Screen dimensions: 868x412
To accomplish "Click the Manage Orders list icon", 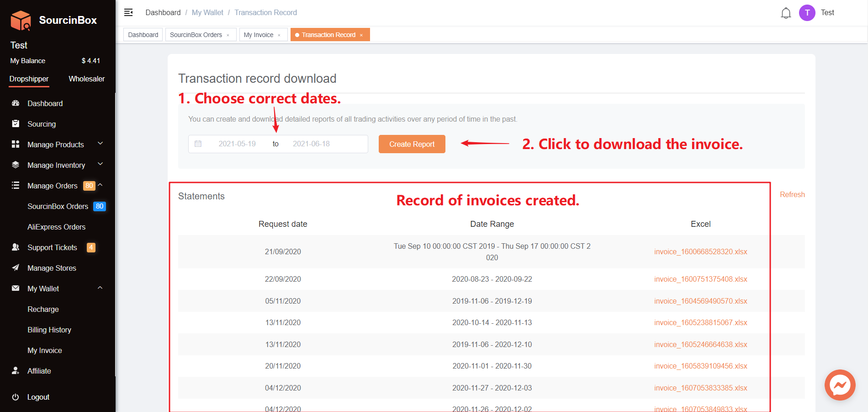I will tap(16, 185).
